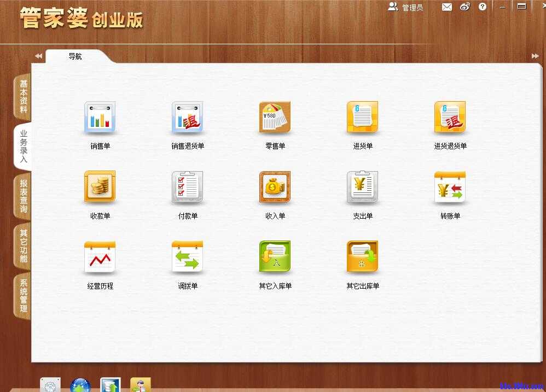Open the 系统管理 side tab
The height and width of the screenshot is (392, 546).
(23, 296)
